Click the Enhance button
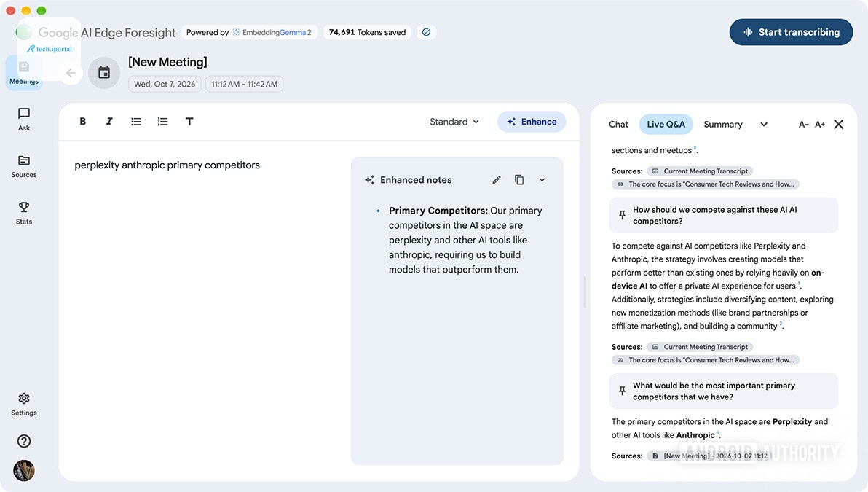Screen dimensions: 868x492 click(x=532, y=122)
